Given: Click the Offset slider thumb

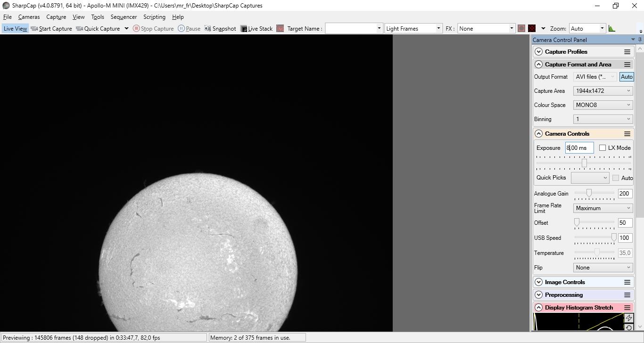Looking at the screenshot, I should tap(577, 222).
